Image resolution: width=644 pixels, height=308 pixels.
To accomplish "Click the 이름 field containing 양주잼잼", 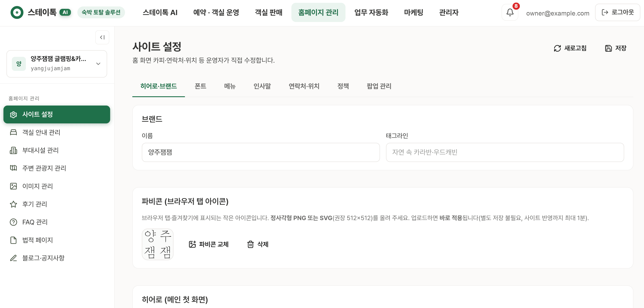I will pyautogui.click(x=261, y=152).
